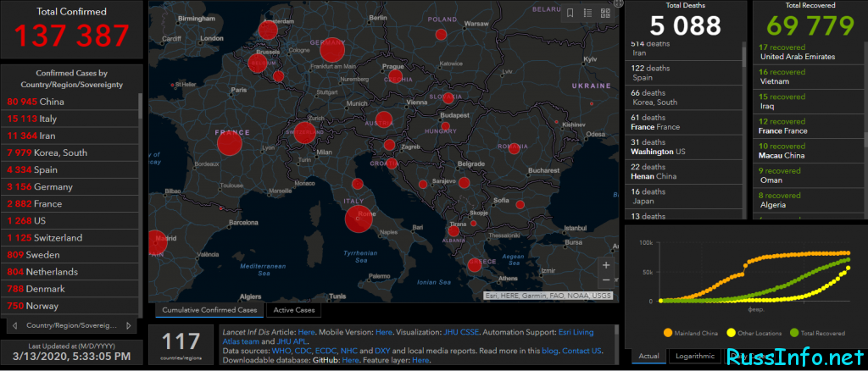The width and height of the screenshot is (868, 371).
Task: Open the blog link
Action: pos(550,352)
